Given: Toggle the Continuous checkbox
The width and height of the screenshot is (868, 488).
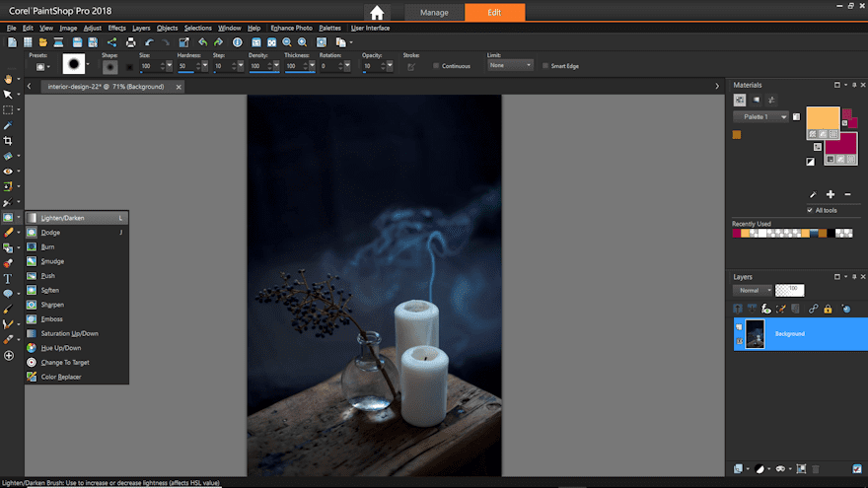Looking at the screenshot, I should (436, 66).
